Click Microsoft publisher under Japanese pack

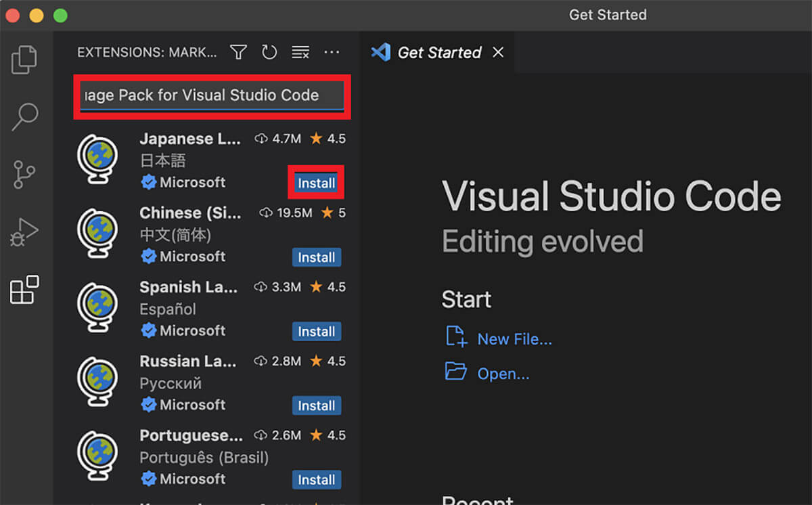point(192,183)
